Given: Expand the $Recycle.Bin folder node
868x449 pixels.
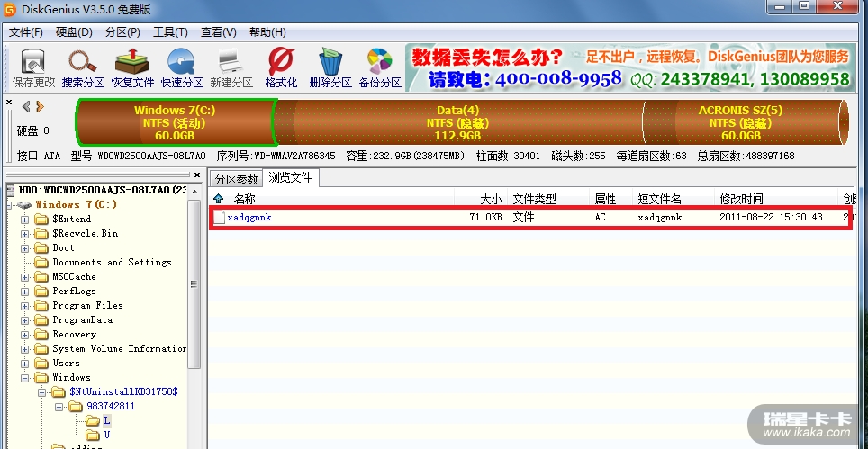Looking at the screenshot, I should click(25, 234).
